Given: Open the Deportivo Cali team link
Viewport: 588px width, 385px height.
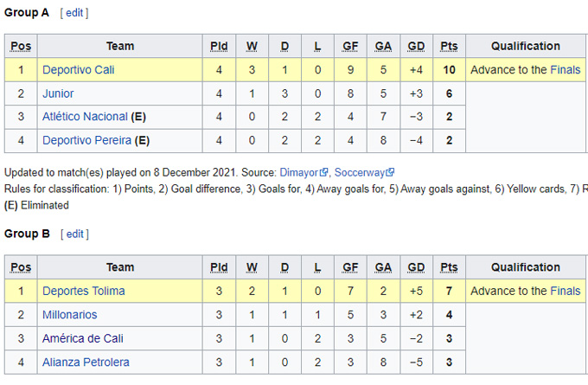Looking at the screenshot, I should (78, 70).
